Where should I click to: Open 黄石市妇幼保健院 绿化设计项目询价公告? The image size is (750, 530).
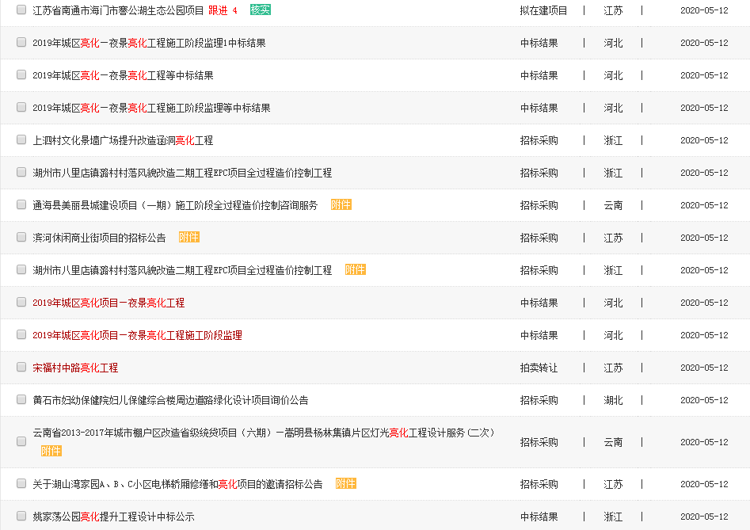(x=170, y=400)
